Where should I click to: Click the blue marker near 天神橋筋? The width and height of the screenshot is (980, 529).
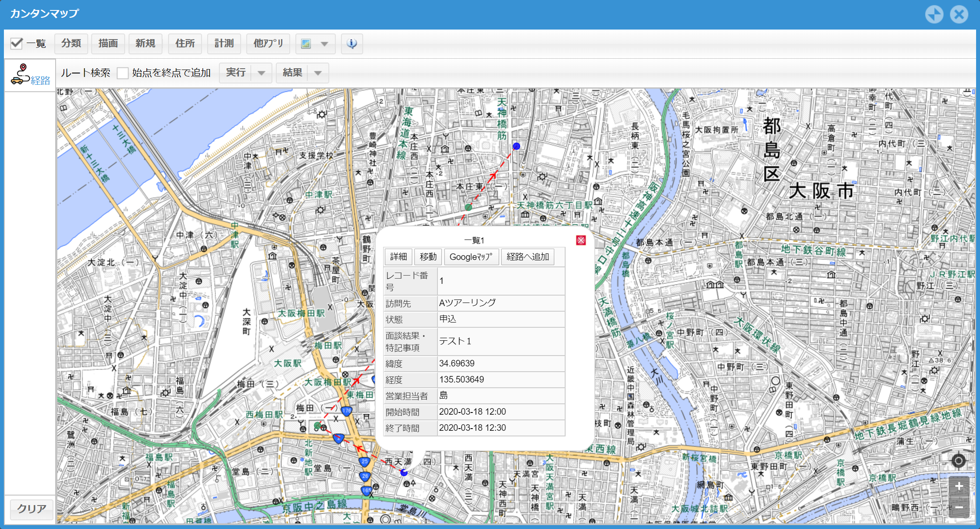[x=516, y=146]
